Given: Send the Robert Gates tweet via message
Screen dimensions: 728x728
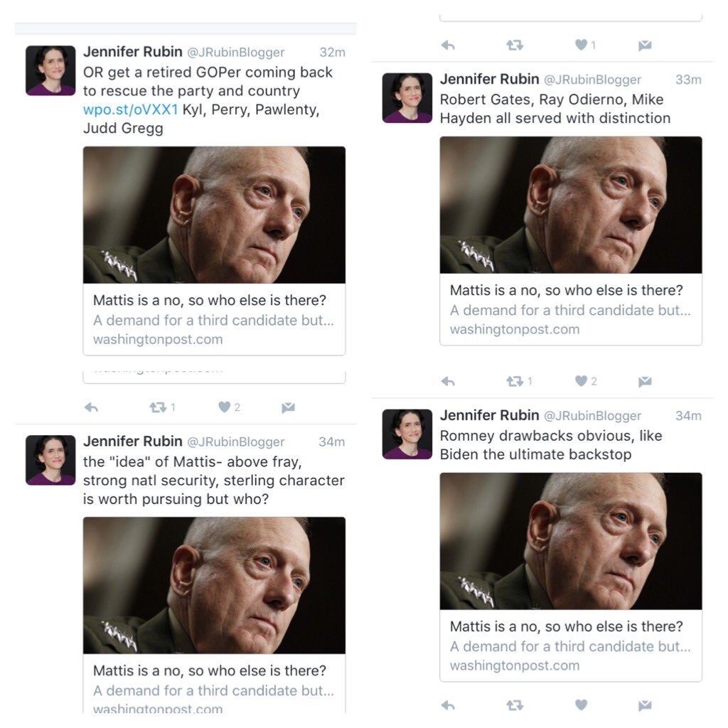Looking at the screenshot, I should (645, 382).
